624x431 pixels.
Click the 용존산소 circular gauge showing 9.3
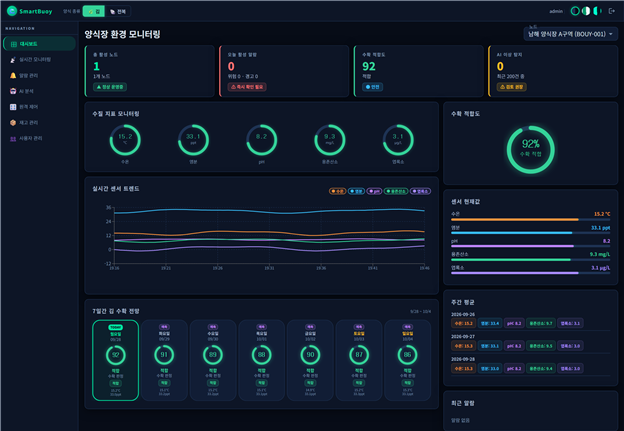click(330, 140)
